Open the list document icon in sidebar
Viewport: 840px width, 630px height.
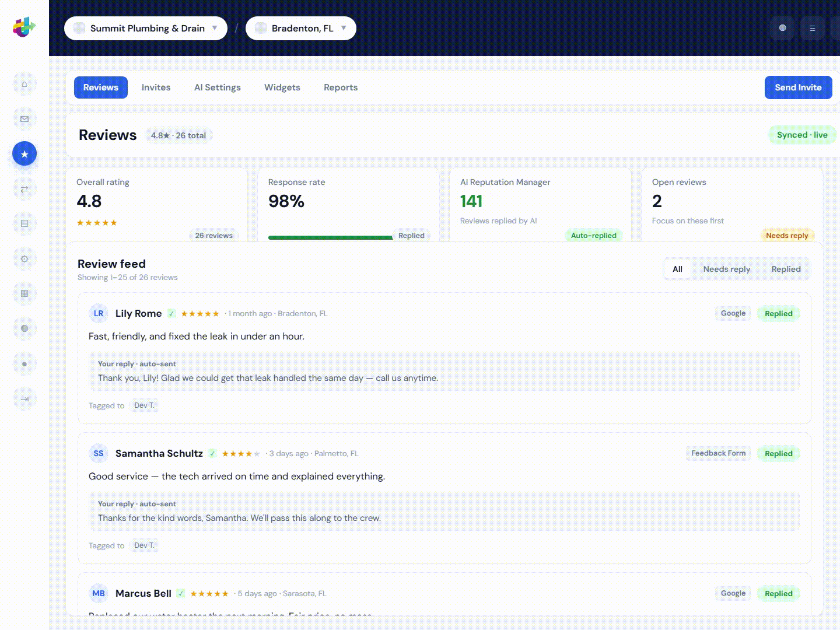(24, 223)
